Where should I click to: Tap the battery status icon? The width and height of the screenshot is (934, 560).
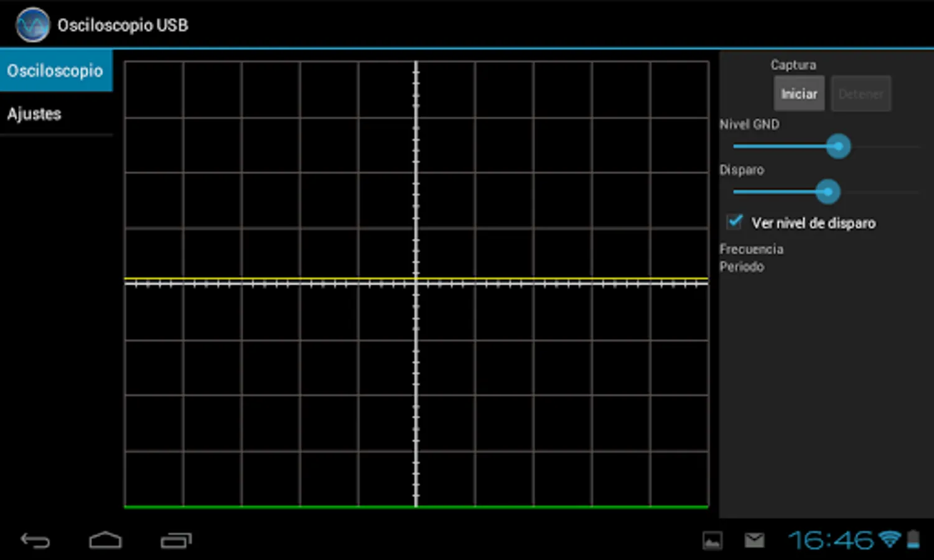pos(913,539)
